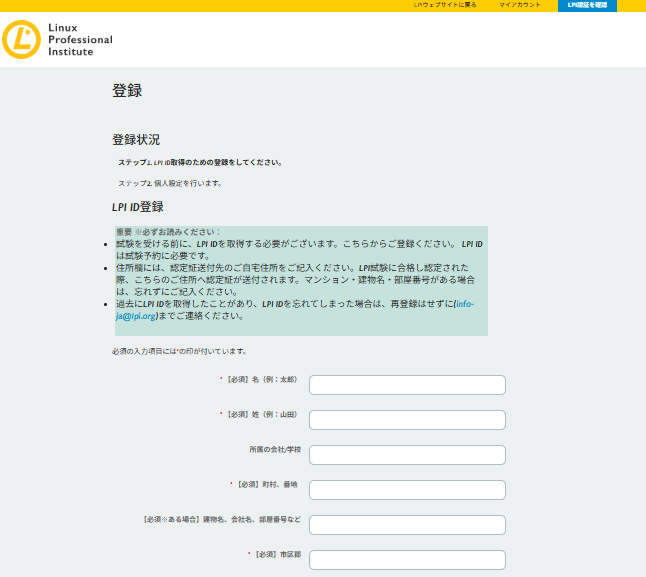Click the Linux Professional Institute wordmark

[x=80, y=40]
